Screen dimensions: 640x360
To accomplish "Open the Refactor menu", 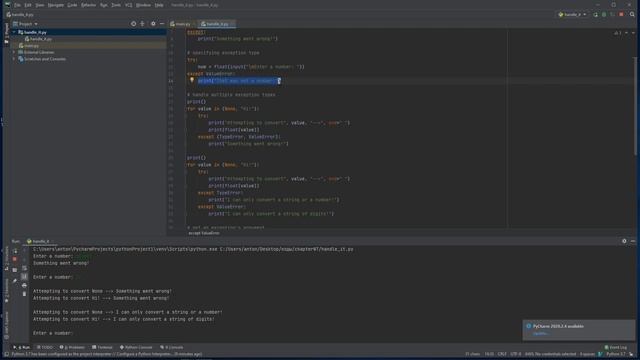I will 88,5.
